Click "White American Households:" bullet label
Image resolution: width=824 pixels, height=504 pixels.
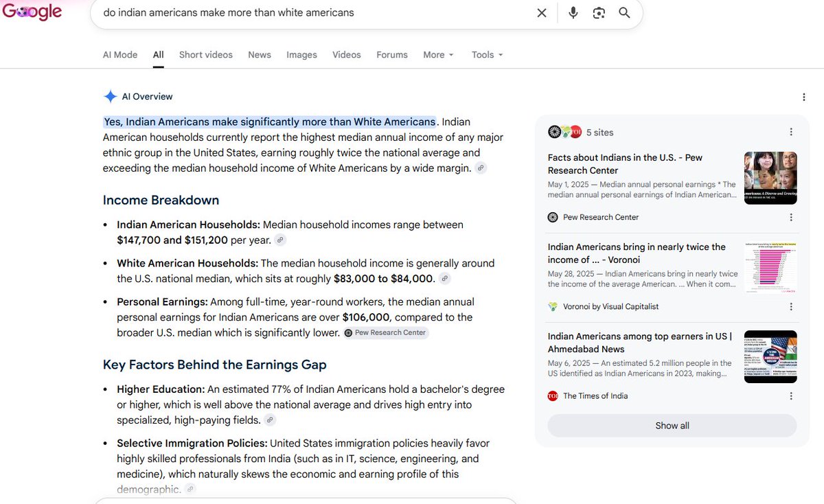[187, 264]
